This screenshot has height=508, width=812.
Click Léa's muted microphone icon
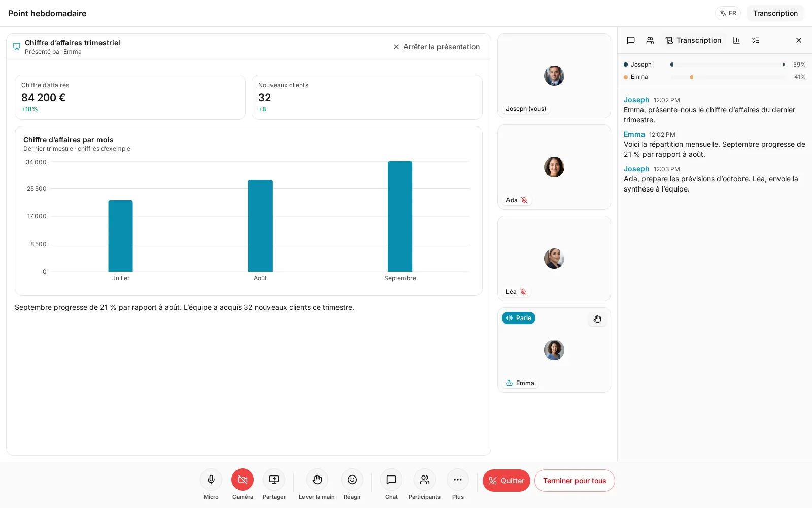coord(523,292)
